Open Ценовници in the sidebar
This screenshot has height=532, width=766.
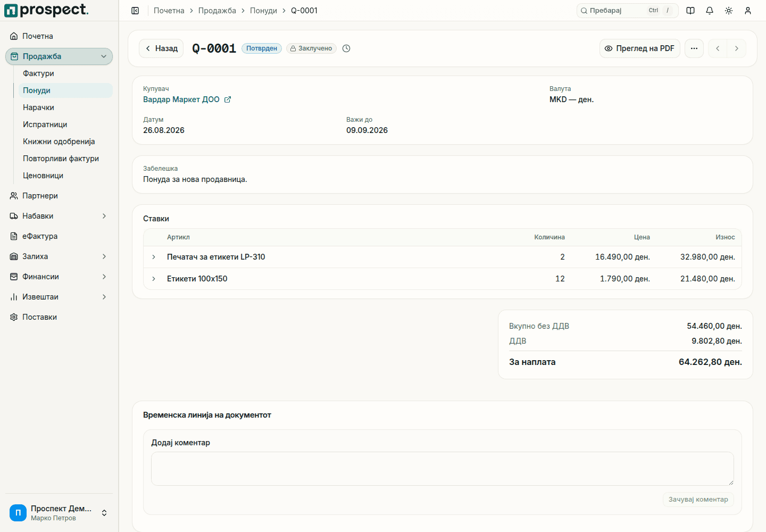tap(65, 176)
